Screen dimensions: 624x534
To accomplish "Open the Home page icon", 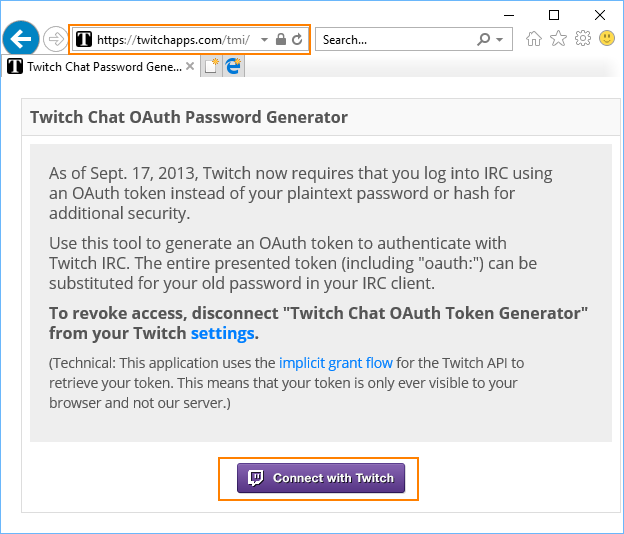I will coord(534,39).
